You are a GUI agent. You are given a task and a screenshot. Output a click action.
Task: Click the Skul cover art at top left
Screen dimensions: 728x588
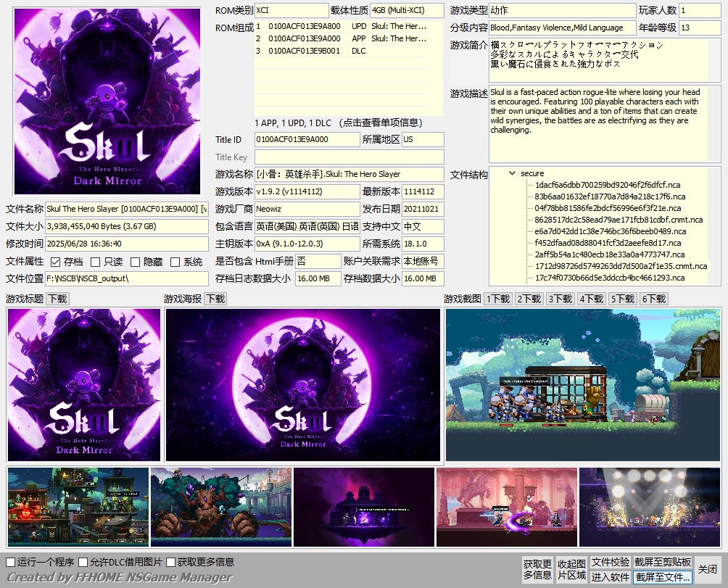click(x=107, y=102)
